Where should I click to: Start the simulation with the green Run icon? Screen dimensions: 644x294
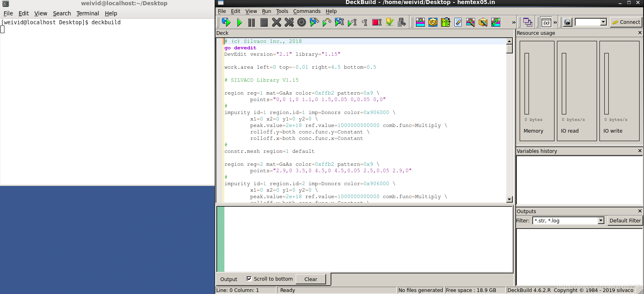pos(239,22)
